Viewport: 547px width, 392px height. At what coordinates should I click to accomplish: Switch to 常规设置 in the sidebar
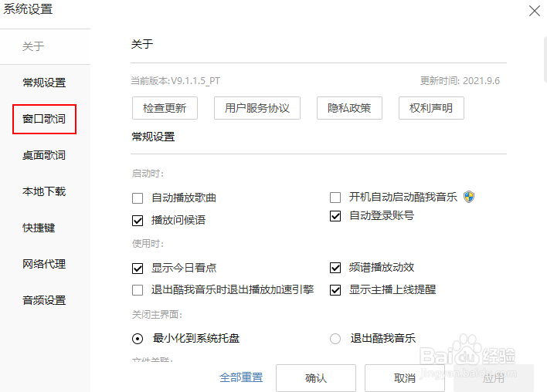44,83
